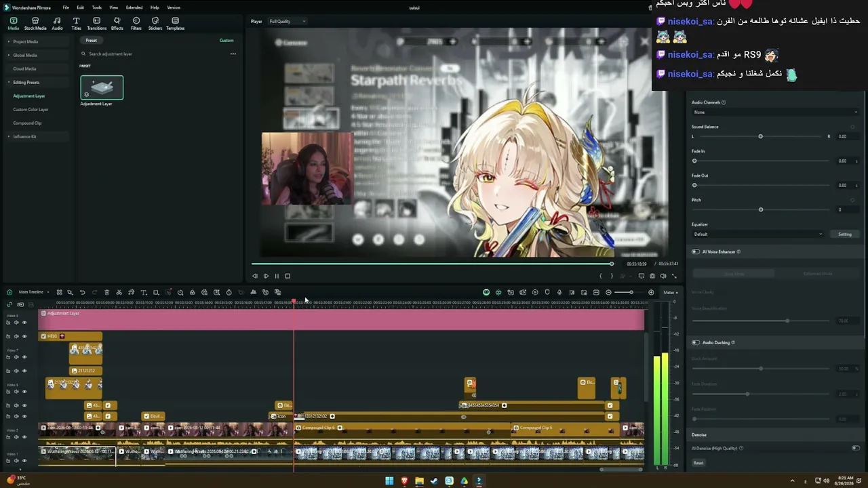Open the Tools menu

[x=97, y=7]
